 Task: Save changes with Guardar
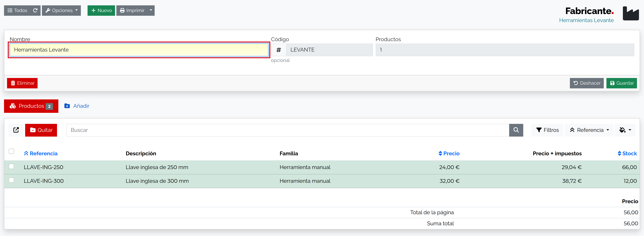click(622, 83)
